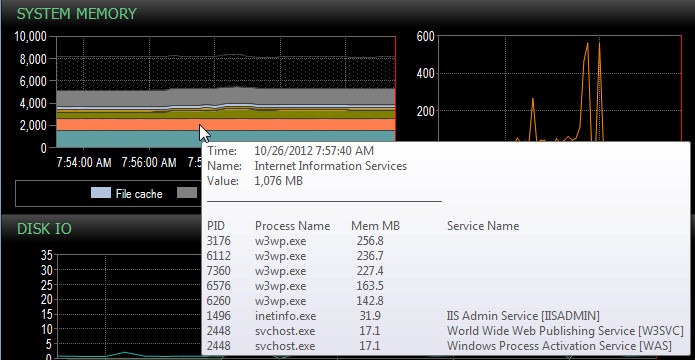This screenshot has height=360, width=695.
Task: Click PID 6260 w3wp.exe row
Action: coord(295,301)
